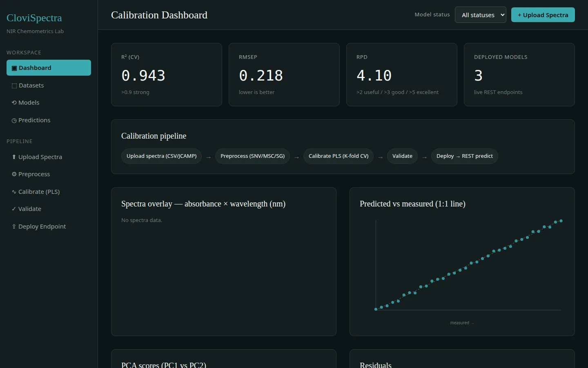Image resolution: width=588 pixels, height=368 pixels.
Task: Open Deploy Endpoint in the sidebar
Action: click(x=49, y=227)
